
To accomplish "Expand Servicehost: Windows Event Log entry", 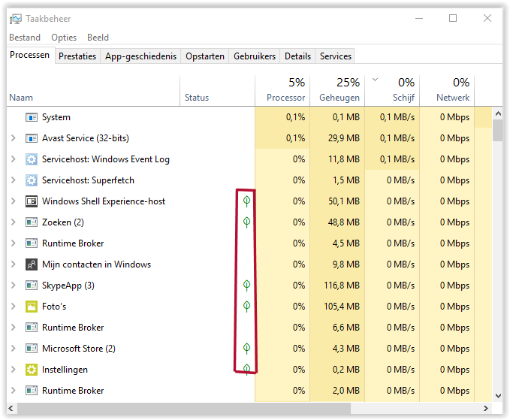I will 14,159.
